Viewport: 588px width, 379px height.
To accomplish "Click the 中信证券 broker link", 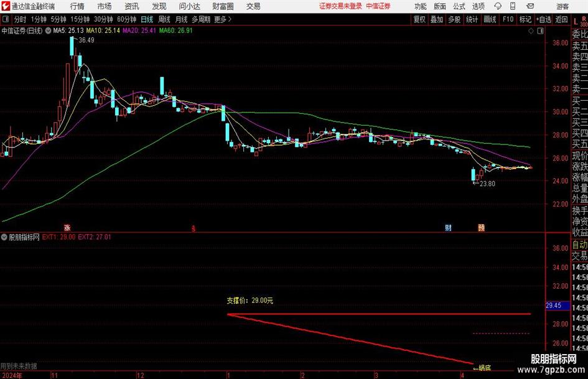I will click(378, 6).
